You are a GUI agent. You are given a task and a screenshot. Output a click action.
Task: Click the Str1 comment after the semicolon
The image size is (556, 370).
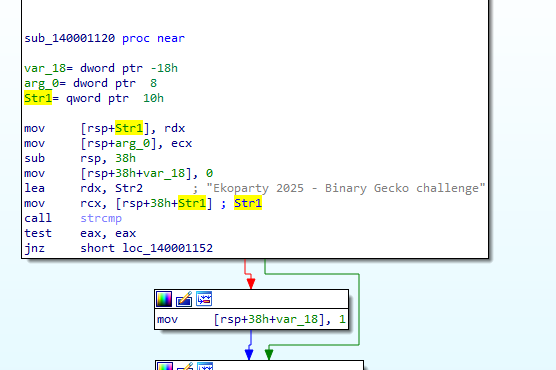click(248, 203)
